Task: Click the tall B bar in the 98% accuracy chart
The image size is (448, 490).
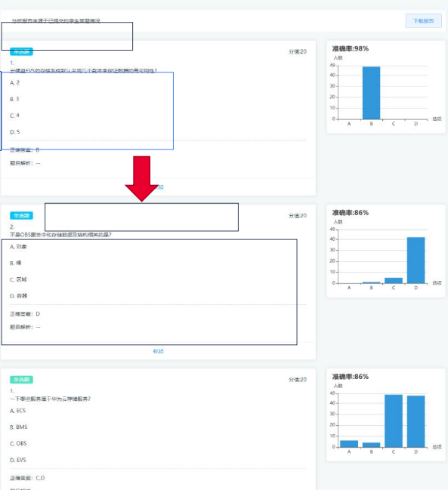Action: [x=372, y=93]
